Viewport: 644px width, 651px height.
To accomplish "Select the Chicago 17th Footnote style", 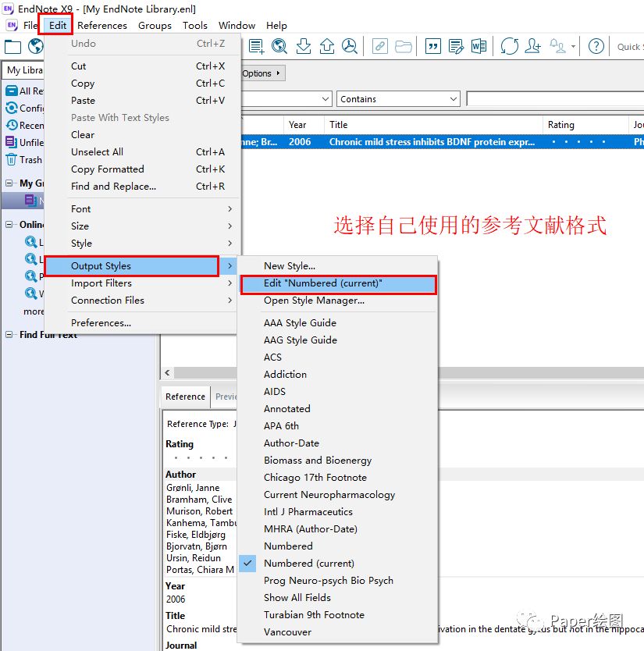I will point(339,478).
